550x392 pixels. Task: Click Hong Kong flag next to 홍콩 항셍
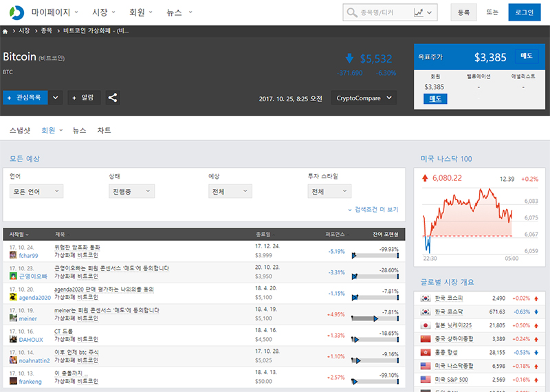(x=425, y=352)
